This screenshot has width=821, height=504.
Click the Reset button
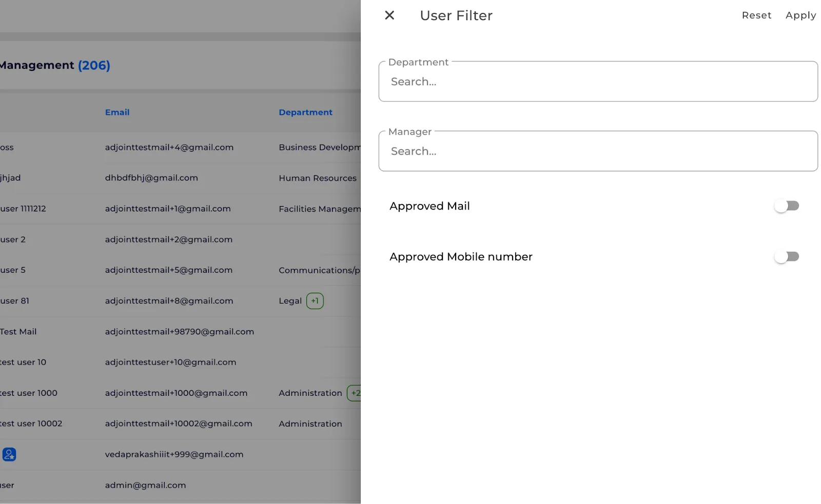[756, 15]
